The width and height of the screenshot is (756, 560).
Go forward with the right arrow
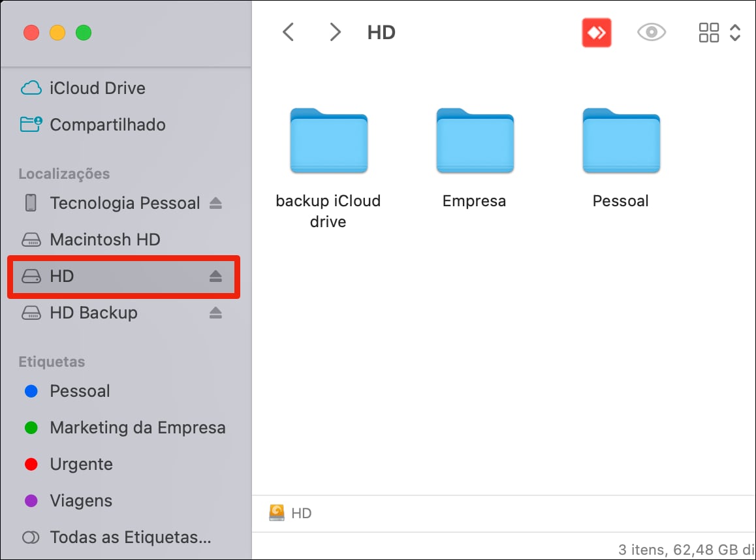click(x=335, y=33)
